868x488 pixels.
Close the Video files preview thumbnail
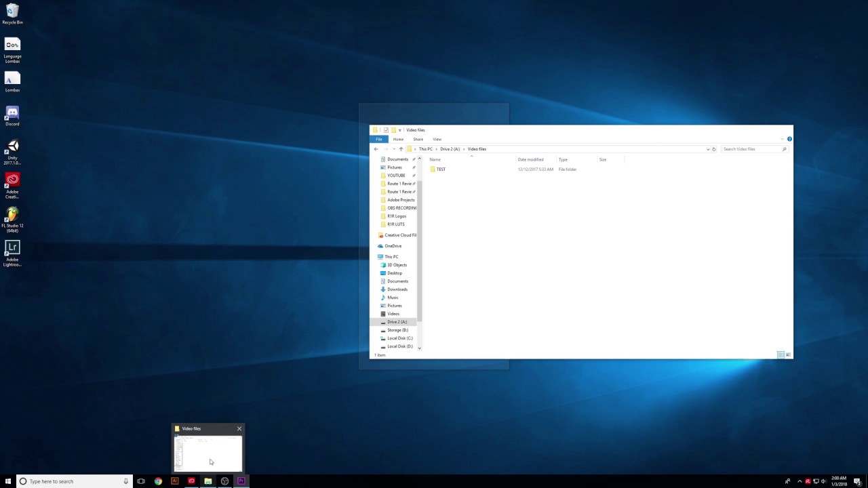(x=239, y=428)
